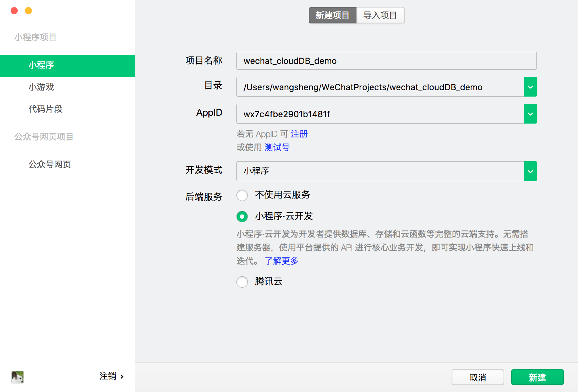Select 公众号网页 in the sidebar

pyautogui.click(x=49, y=164)
